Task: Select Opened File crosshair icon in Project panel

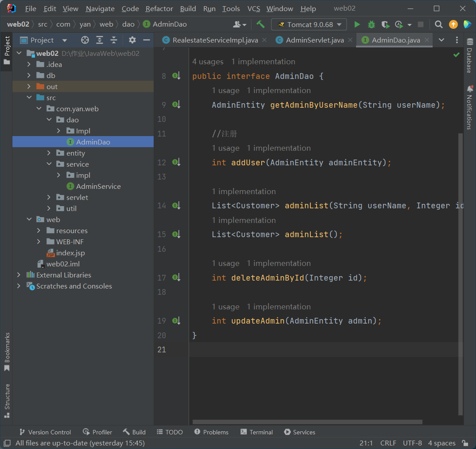Action: click(85, 40)
